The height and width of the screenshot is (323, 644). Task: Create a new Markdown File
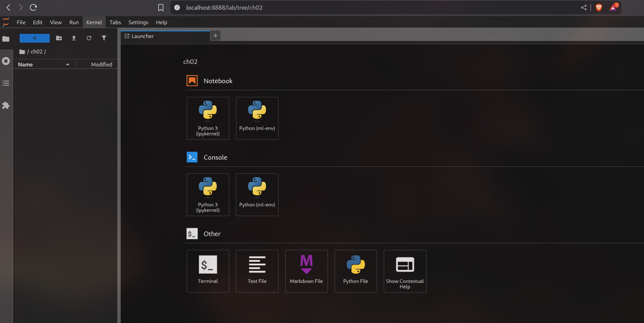pyautogui.click(x=306, y=271)
